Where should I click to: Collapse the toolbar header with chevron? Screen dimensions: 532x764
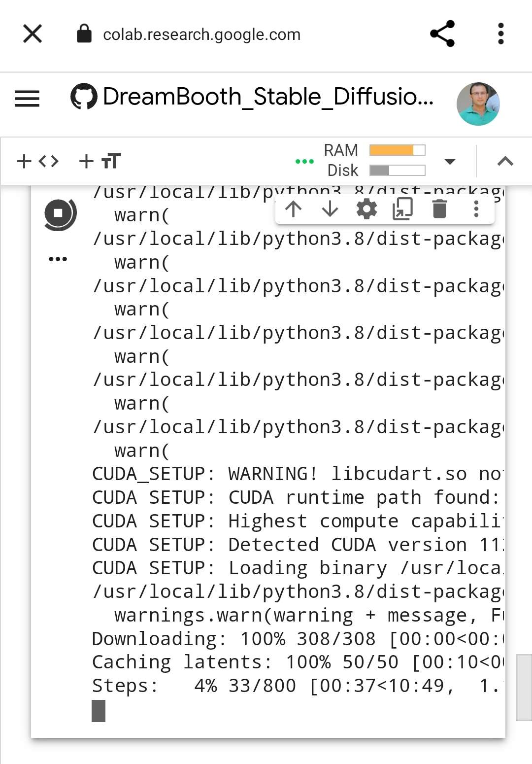[x=505, y=161]
